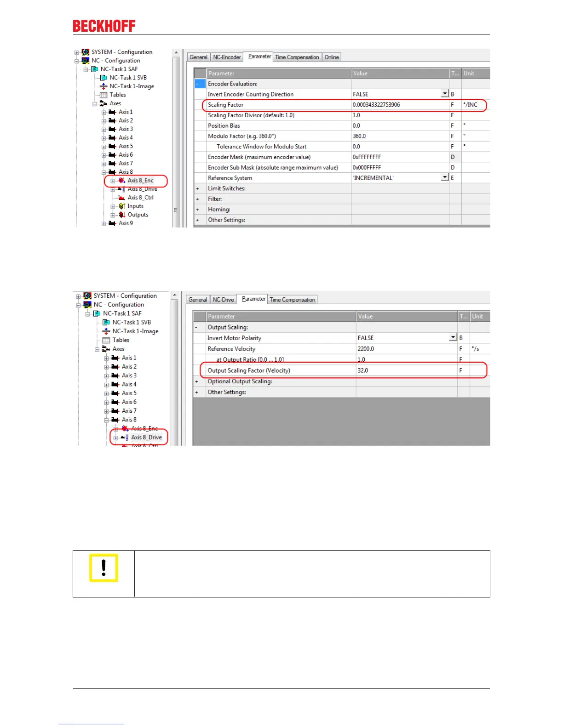Expand Other Settings in the encoder parameter list
563x728 pixels.
pyautogui.click(x=198, y=220)
